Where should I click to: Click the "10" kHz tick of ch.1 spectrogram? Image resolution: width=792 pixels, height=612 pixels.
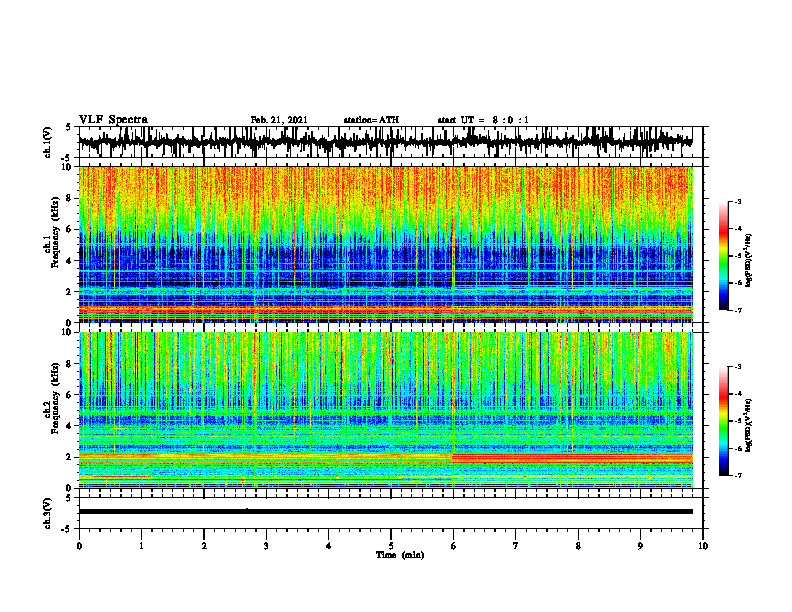[x=68, y=167]
